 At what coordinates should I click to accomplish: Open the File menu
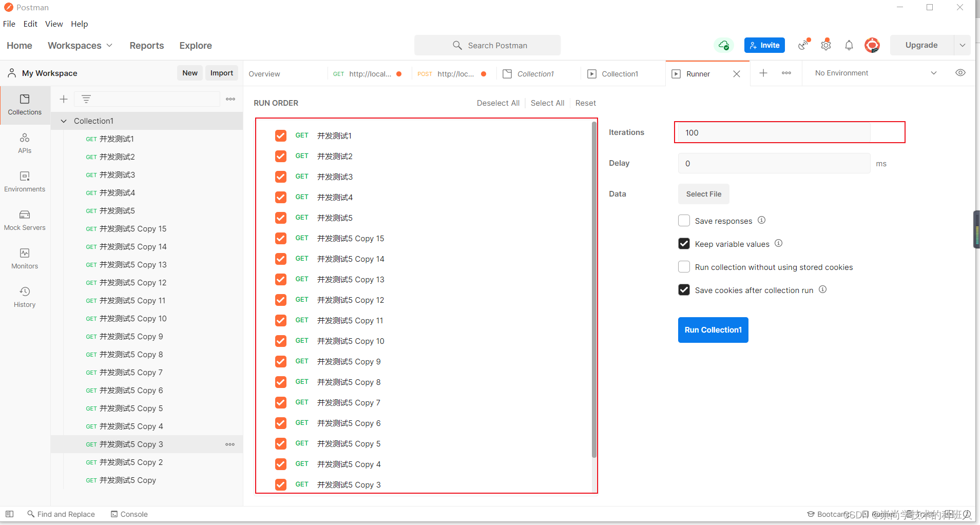tap(9, 24)
